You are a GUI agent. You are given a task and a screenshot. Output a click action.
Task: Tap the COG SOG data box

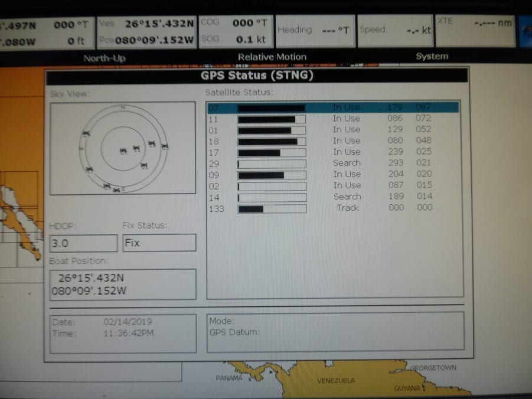point(236,31)
